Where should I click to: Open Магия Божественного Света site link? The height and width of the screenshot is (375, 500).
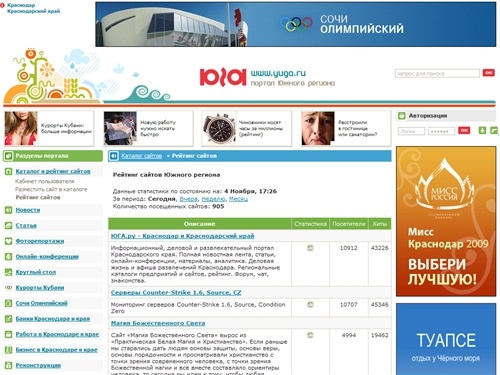[x=158, y=323]
